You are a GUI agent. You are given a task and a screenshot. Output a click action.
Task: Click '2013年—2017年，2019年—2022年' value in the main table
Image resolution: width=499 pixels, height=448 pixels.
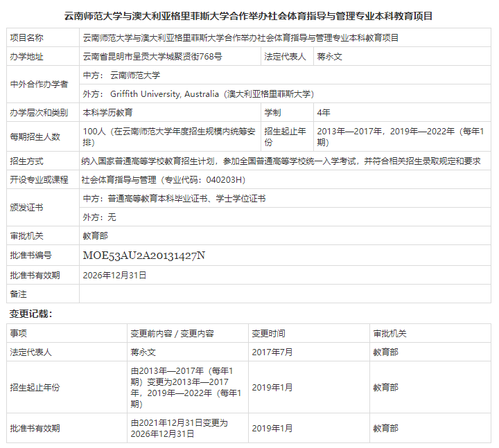pyautogui.click(x=401, y=136)
